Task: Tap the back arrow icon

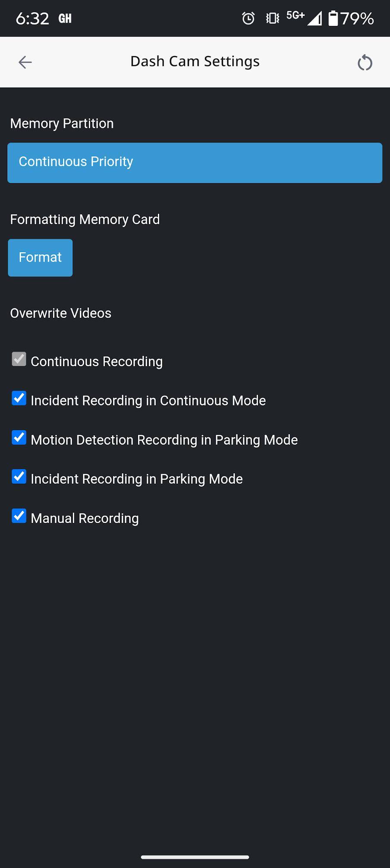Action: pos(25,62)
